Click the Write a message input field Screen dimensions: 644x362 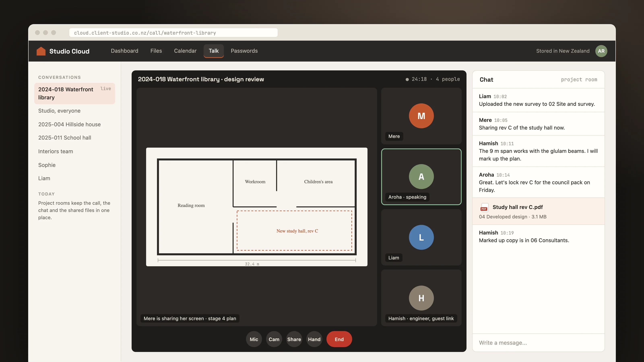pyautogui.click(x=538, y=343)
